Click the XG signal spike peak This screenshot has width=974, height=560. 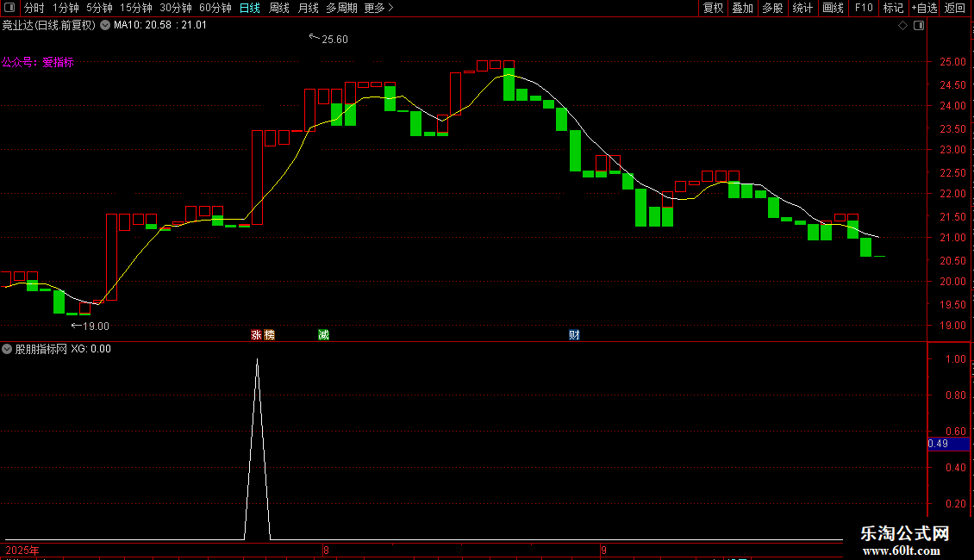click(x=257, y=361)
